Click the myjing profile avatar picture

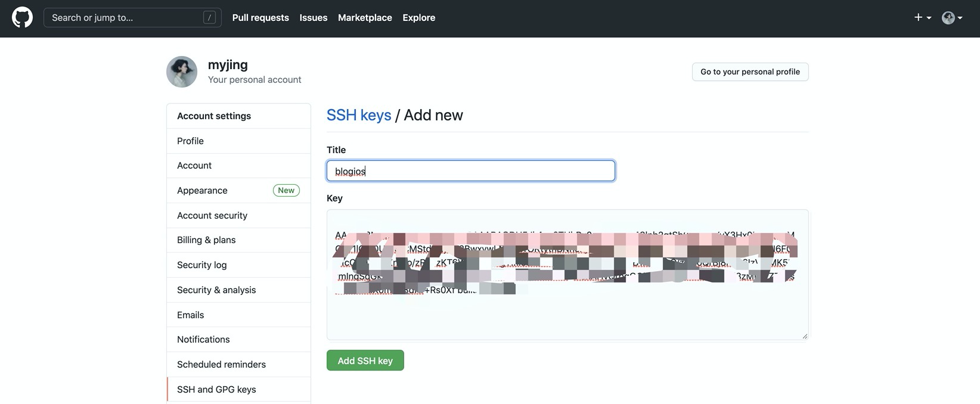tap(182, 72)
